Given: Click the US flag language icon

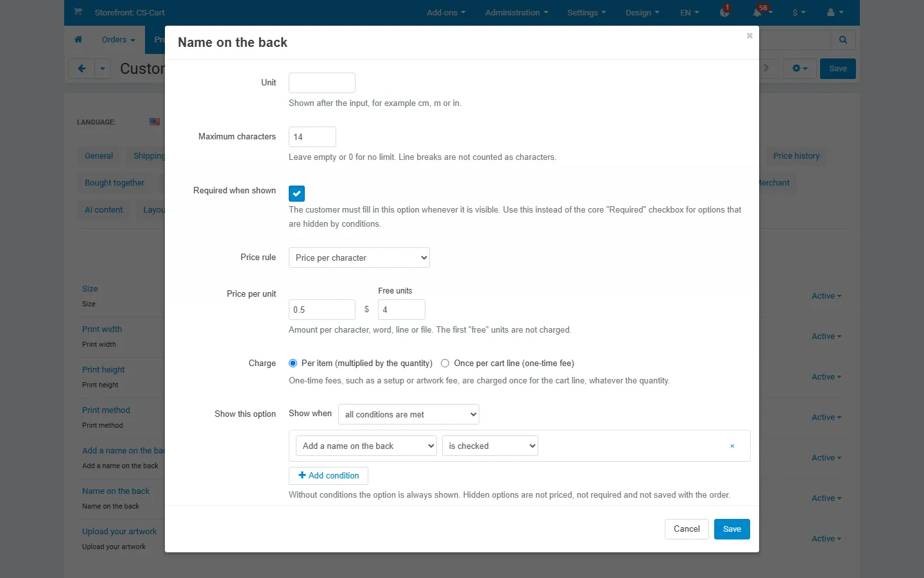Looking at the screenshot, I should pyautogui.click(x=155, y=121).
